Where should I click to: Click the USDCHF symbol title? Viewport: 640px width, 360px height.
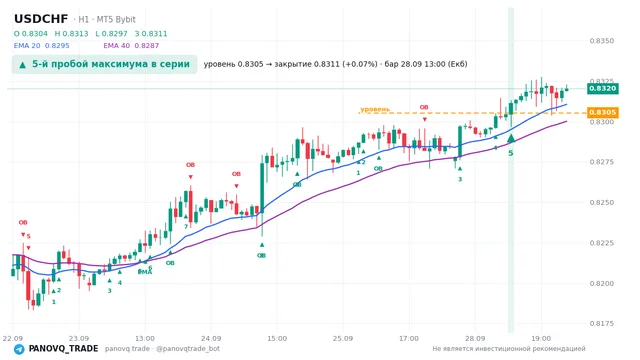[x=41, y=19]
